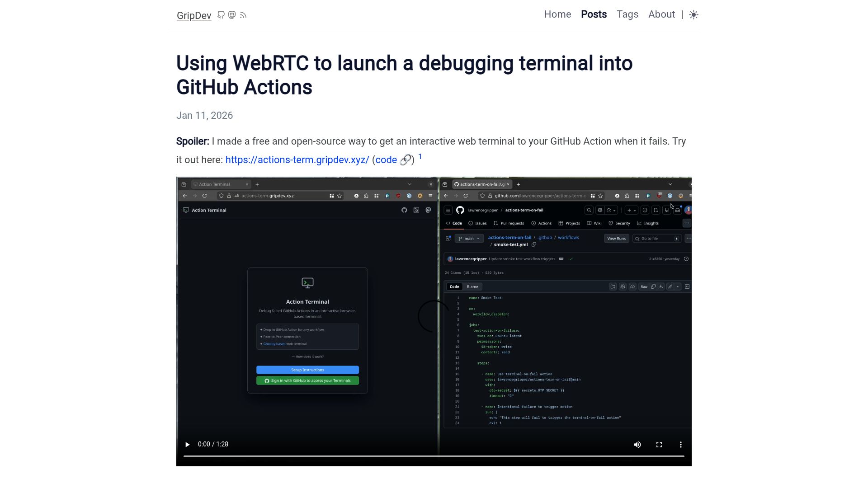
Task: Open the Tags page
Action: 627,14
